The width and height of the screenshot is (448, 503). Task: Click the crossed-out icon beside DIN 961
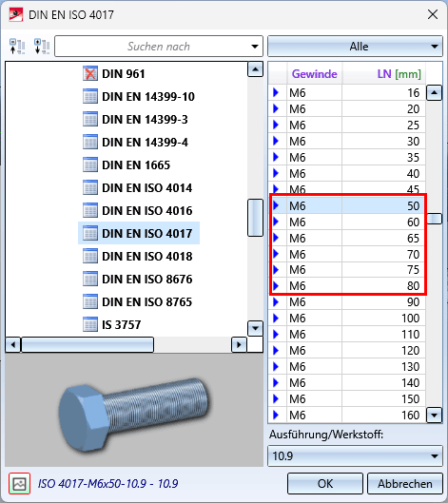tap(90, 73)
